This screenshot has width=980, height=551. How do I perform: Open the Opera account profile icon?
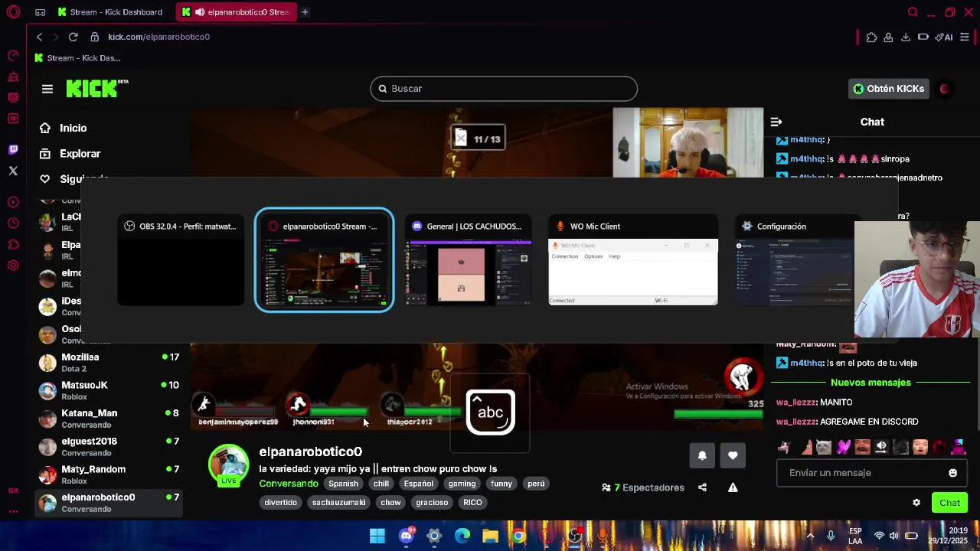pos(888,37)
